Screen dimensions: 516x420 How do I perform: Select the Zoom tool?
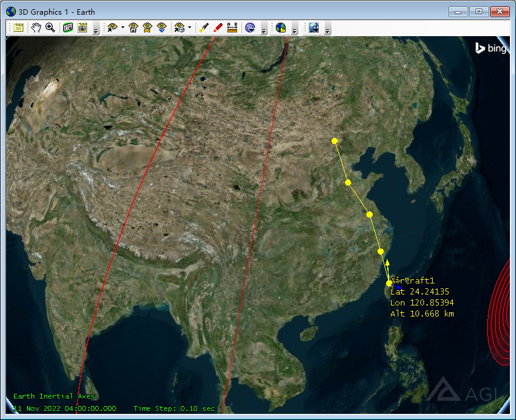tap(50, 28)
